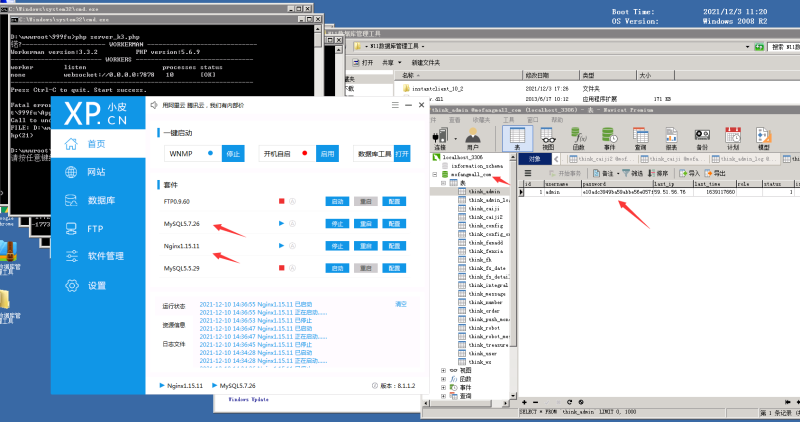Delete record with the minus icon
Screen dimensions: 800x422
[x=535, y=402]
